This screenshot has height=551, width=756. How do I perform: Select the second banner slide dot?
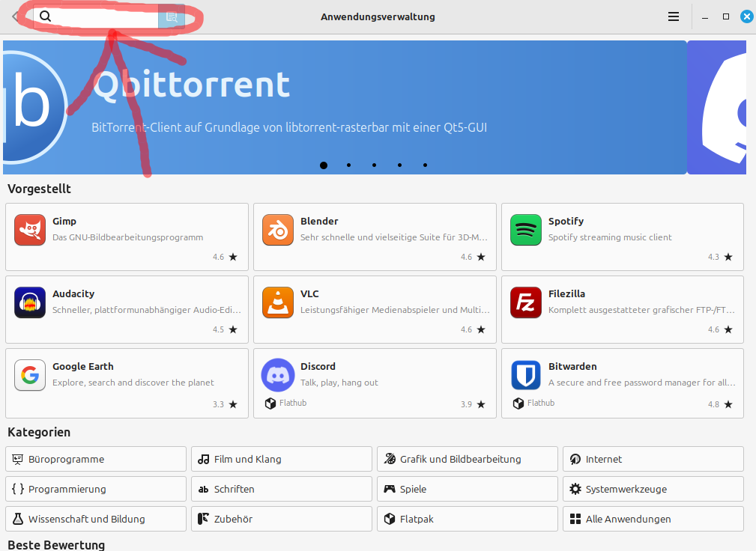pos(348,165)
